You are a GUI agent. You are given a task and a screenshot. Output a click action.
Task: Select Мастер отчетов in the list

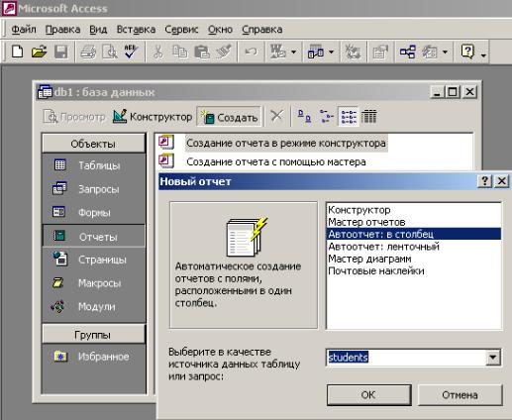pyautogui.click(x=414, y=222)
